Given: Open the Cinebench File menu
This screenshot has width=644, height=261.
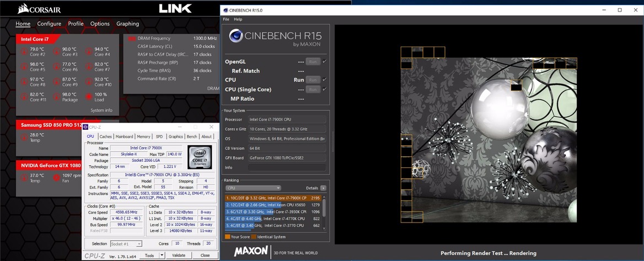Looking at the screenshot, I should (x=226, y=19).
